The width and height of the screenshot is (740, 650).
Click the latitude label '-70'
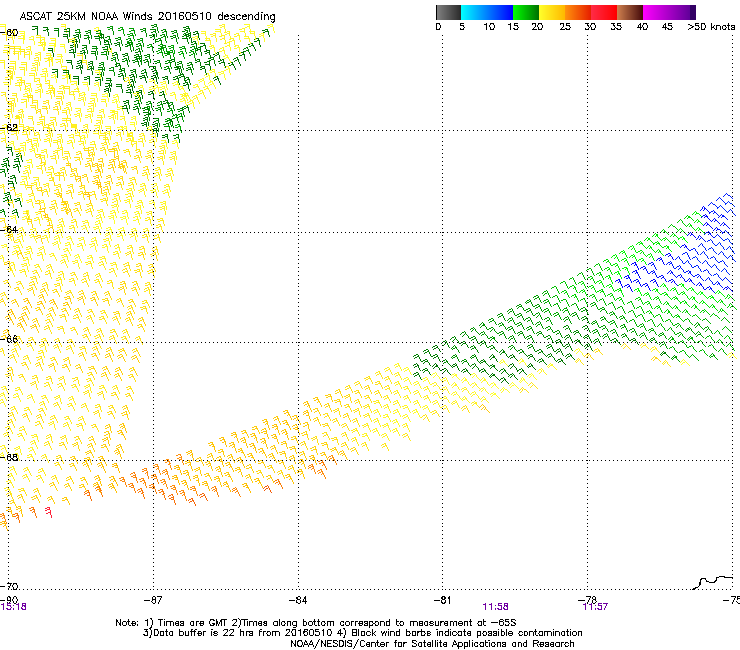9,586
